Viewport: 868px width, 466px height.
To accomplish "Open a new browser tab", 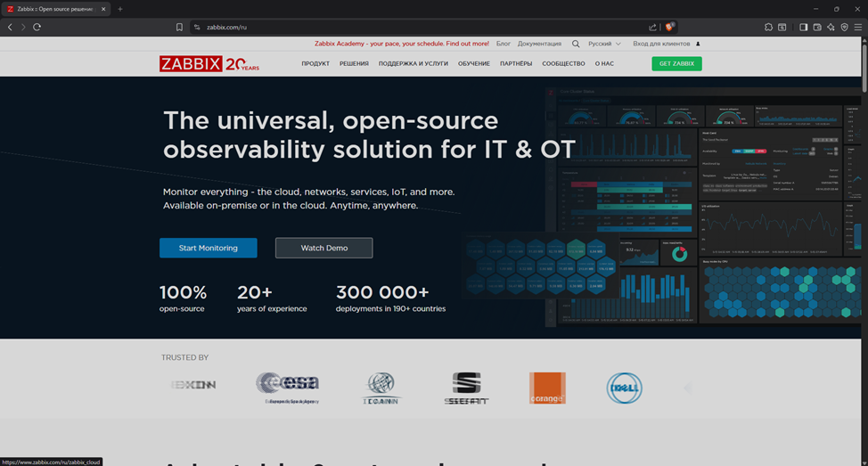I will (x=120, y=9).
